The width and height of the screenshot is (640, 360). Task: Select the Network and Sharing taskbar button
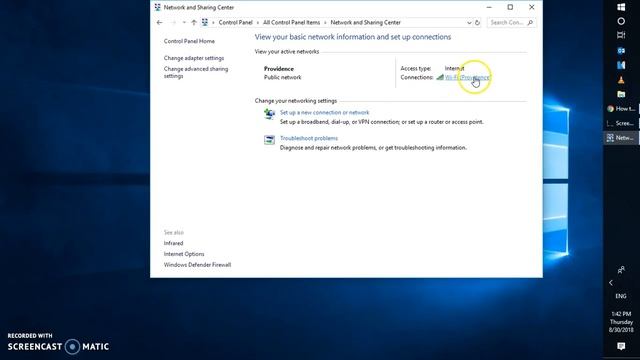(621, 138)
